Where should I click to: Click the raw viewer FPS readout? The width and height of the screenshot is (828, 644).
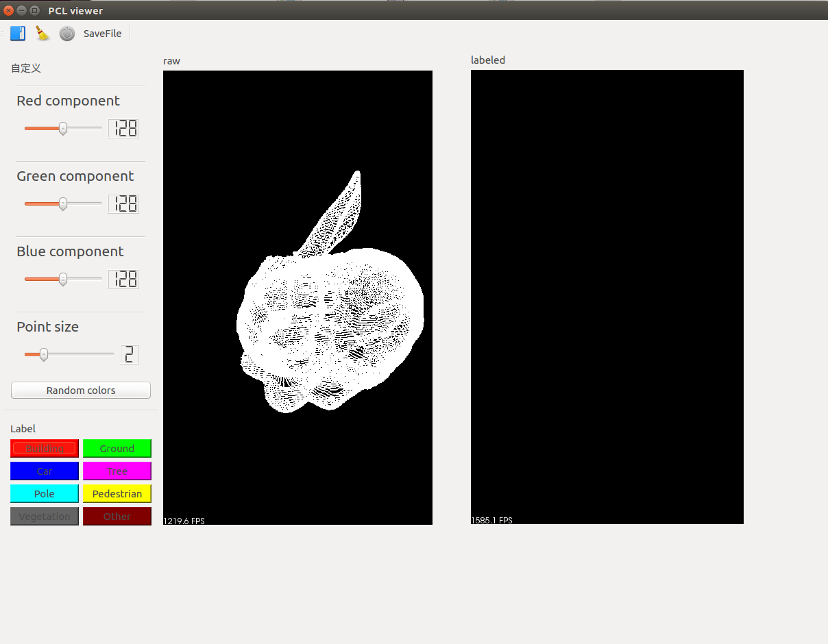184,521
